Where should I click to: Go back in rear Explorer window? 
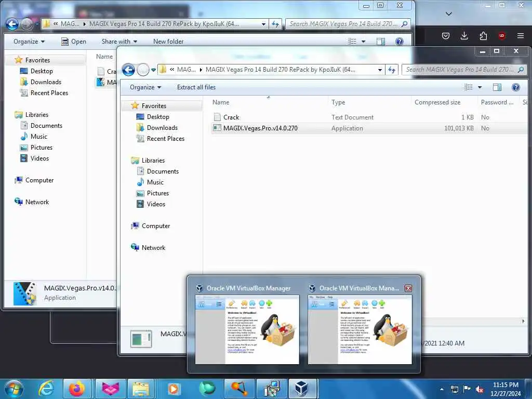click(12, 24)
